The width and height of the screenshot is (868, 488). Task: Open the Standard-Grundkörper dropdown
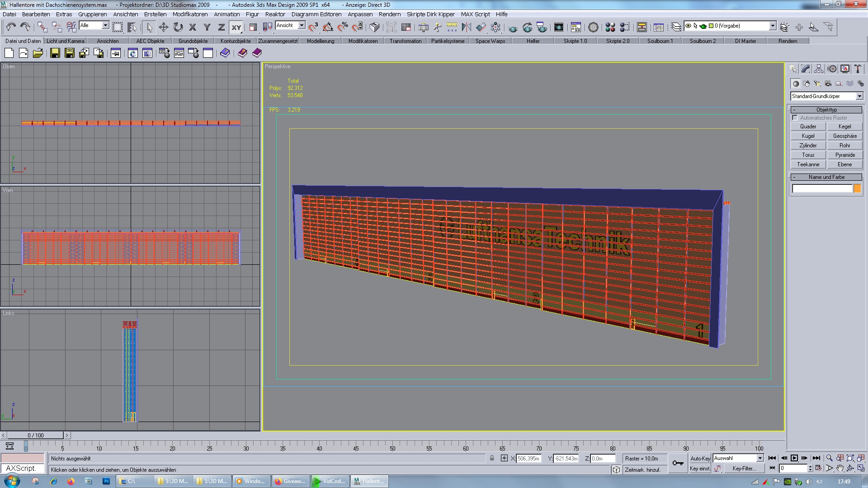859,96
